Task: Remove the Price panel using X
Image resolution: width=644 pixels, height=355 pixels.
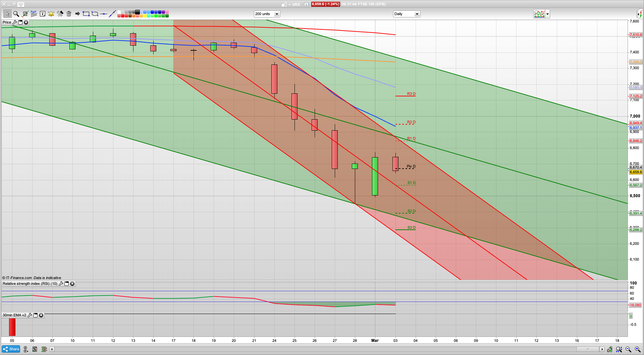Action: coord(26,23)
